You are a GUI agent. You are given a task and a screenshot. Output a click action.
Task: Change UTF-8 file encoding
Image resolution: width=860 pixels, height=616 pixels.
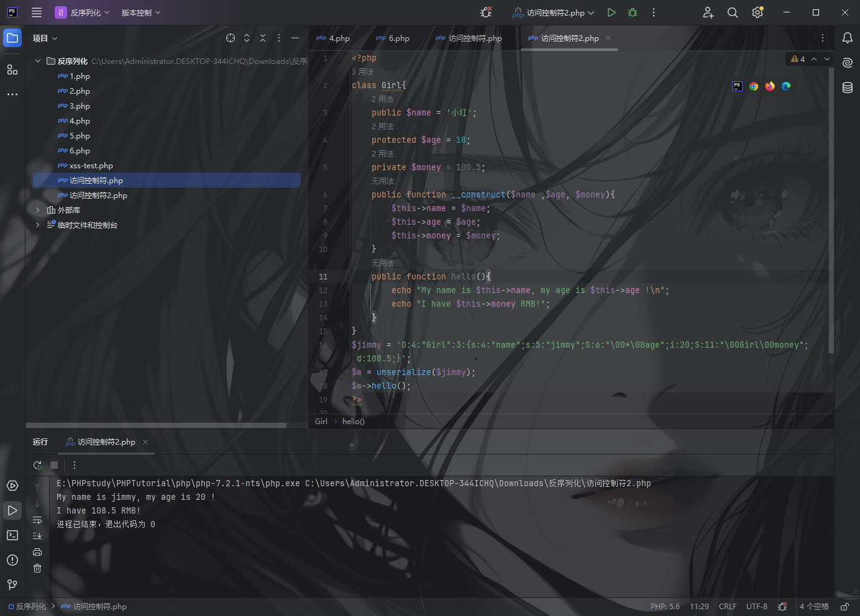(x=757, y=607)
